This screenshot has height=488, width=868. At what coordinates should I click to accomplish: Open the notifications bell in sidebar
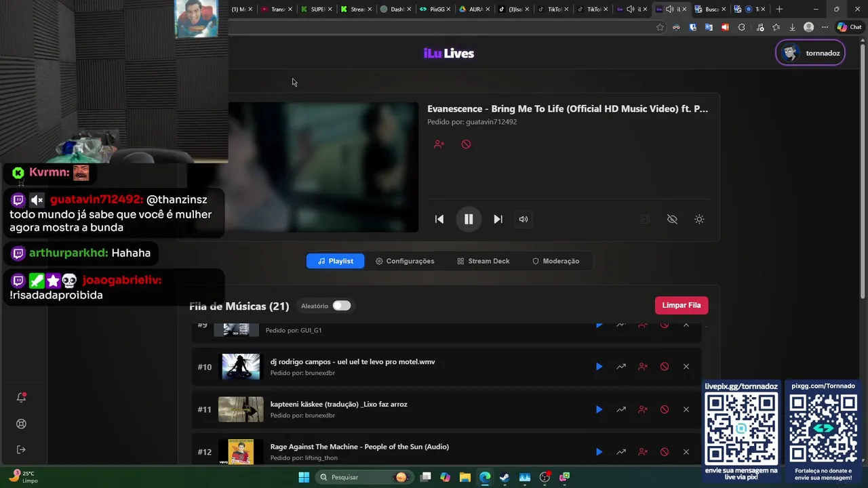click(x=21, y=398)
